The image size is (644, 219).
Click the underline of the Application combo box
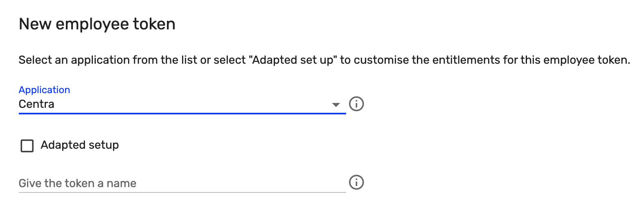(182, 113)
